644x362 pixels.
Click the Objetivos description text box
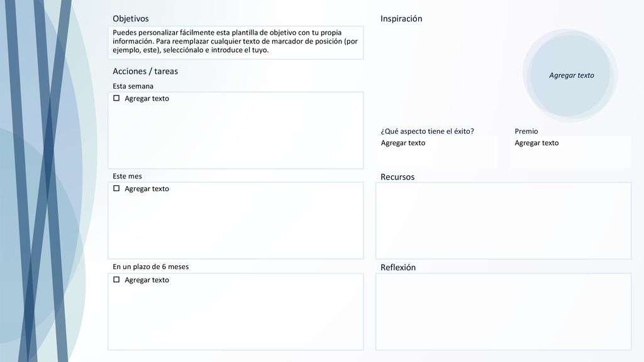pyautogui.click(x=236, y=43)
